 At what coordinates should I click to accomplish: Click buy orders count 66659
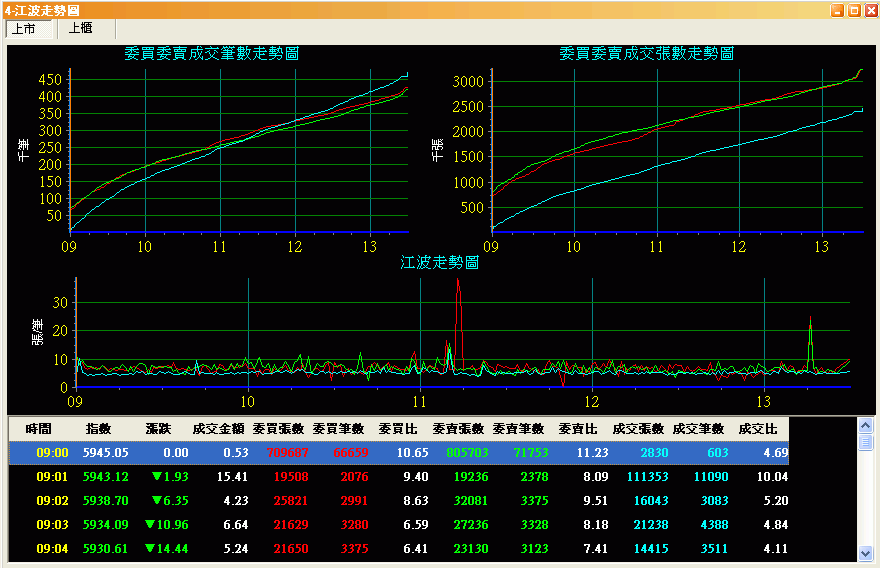[351, 452]
